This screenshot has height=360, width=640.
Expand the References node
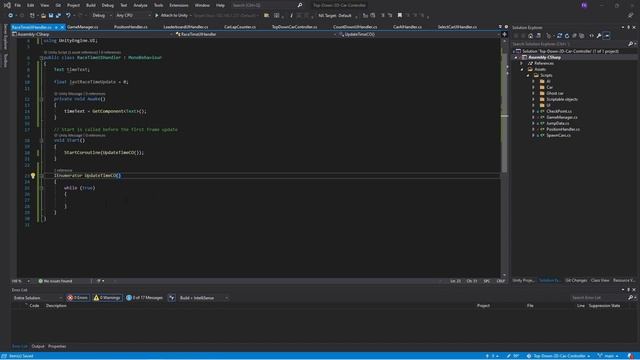point(522,63)
